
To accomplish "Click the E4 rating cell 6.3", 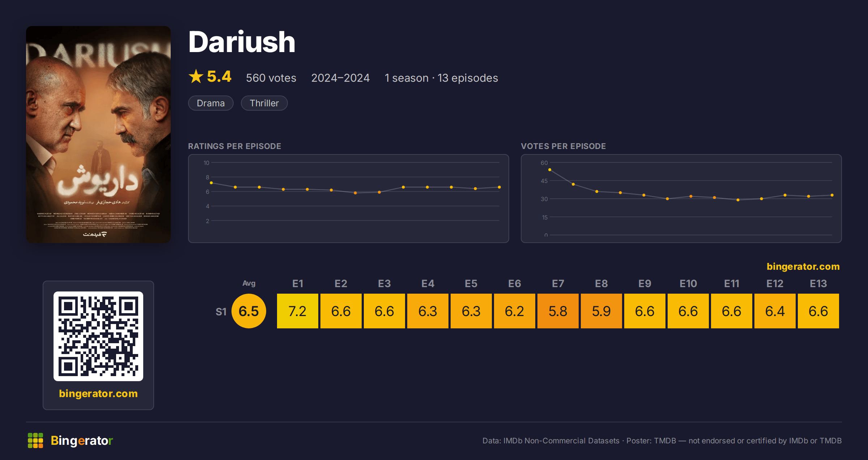I will 428,311.
